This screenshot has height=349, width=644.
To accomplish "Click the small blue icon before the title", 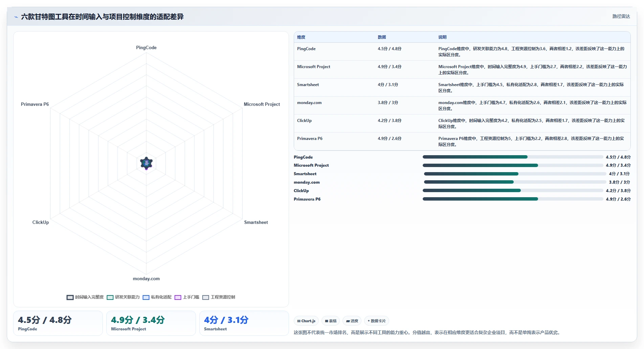I will pyautogui.click(x=16, y=17).
